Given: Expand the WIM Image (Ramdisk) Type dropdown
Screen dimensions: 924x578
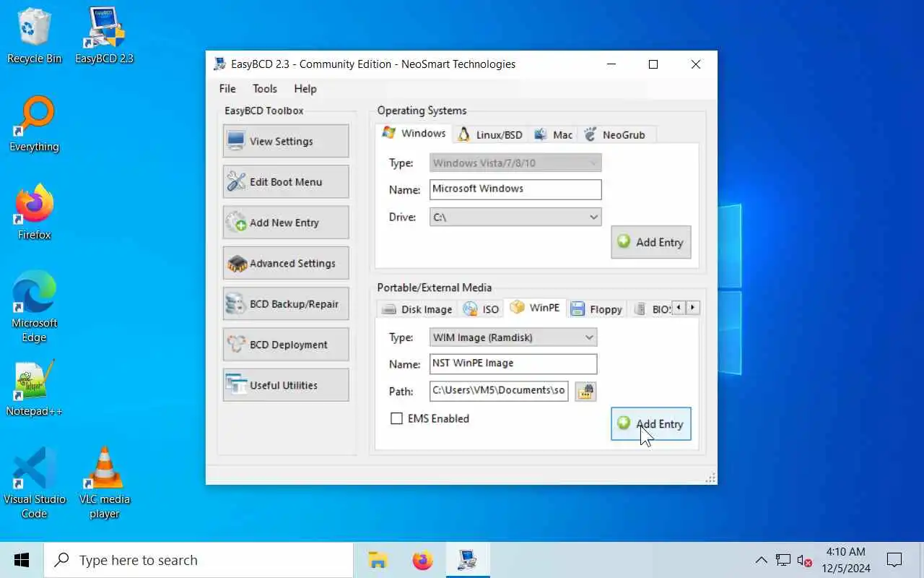Looking at the screenshot, I should coord(513,337).
